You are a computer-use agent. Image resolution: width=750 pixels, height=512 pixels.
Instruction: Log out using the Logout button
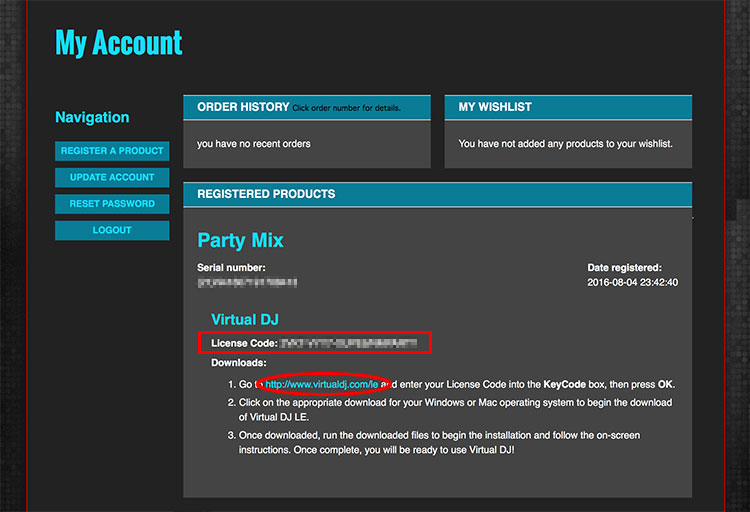click(x=112, y=230)
